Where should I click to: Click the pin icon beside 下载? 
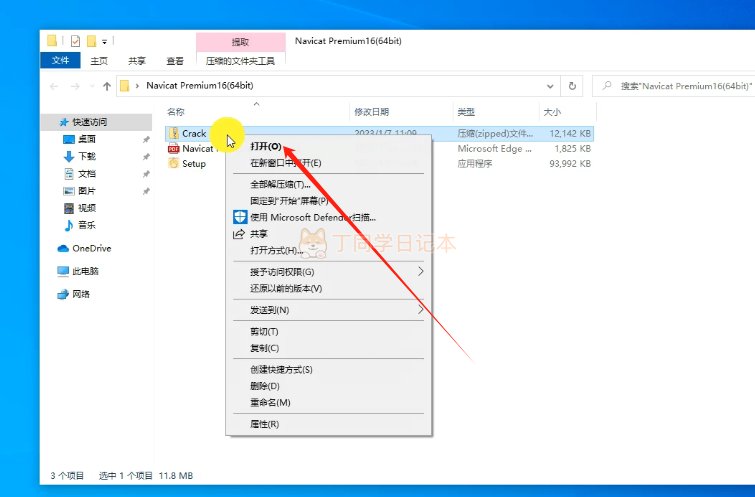click(x=145, y=157)
